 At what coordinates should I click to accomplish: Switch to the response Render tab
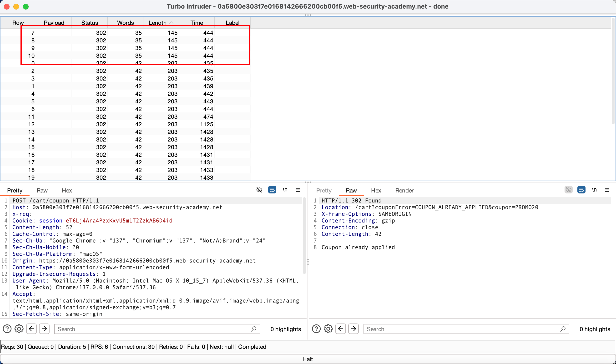click(x=404, y=191)
